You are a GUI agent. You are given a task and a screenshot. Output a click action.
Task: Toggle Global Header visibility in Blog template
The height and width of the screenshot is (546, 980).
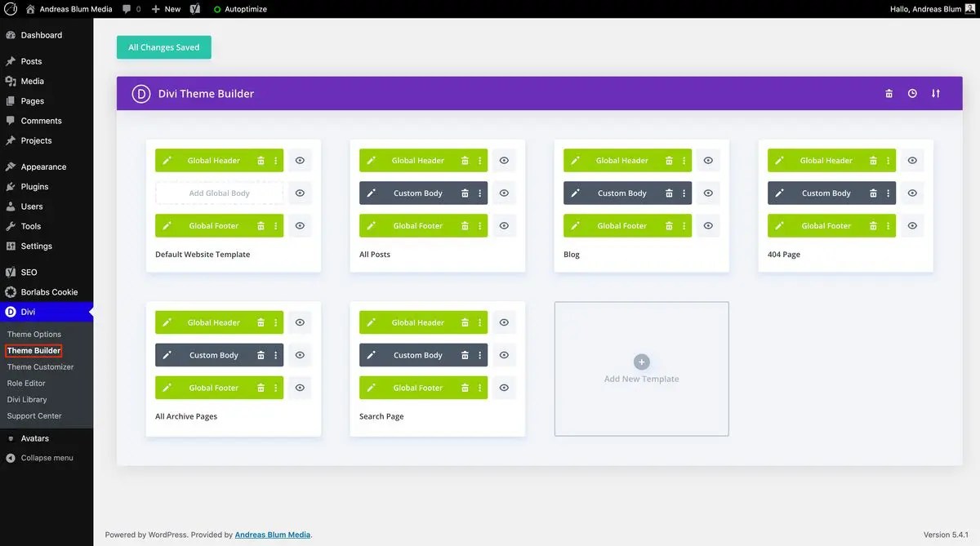coord(708,161)
